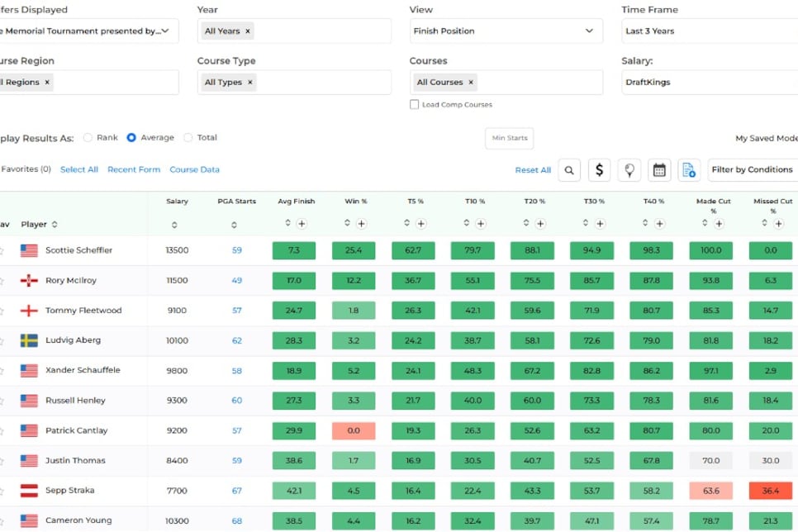Open the Filter by Conditions dropdown
The width and height of the screenshot is (798, 532).
(x=753, y=169)
